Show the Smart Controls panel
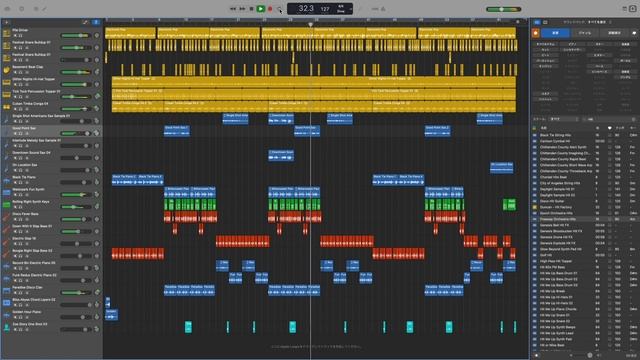The width and height of the screenshot is (640, 360). pos(36,9)
